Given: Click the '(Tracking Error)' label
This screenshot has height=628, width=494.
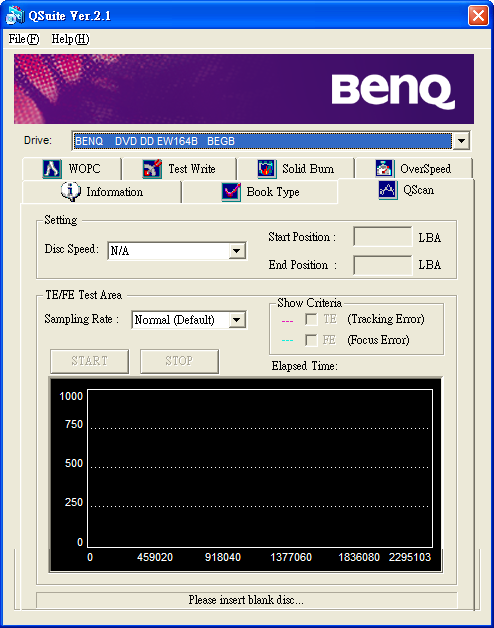Looking at the screenshot, I should pyautogui.click(x=386, y=319).
